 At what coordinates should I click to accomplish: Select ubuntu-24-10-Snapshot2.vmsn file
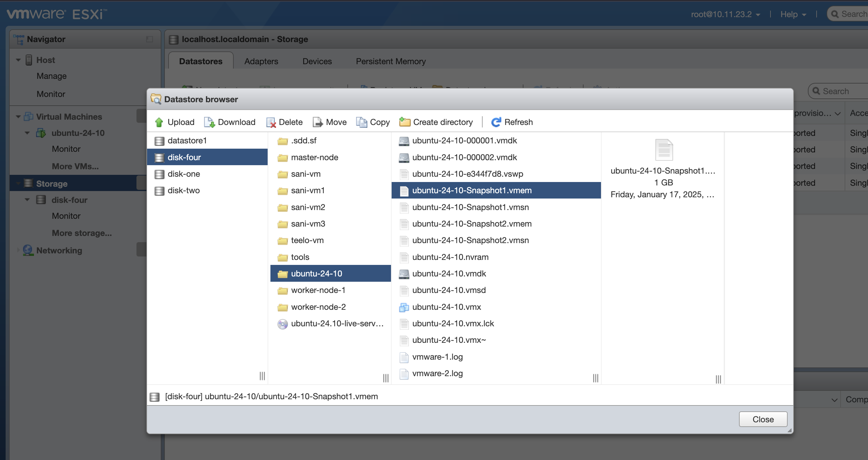[496, 241]
